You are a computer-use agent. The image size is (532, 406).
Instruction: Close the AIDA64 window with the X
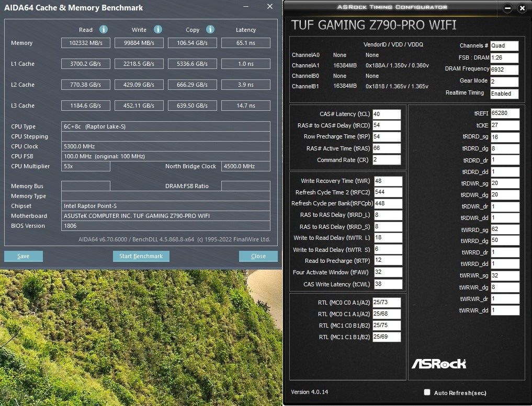(x=270, y=6)
